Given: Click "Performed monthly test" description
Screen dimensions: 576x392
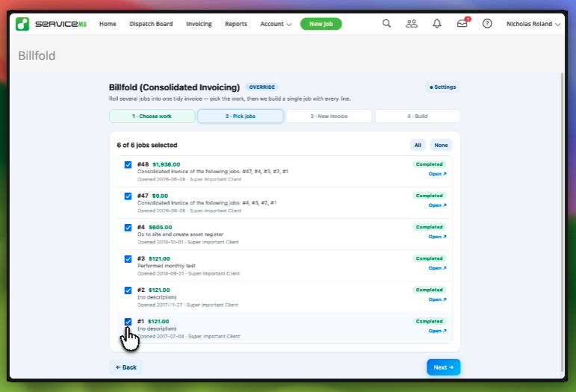Looking at the screenshot, I should (x=167, y=266).
